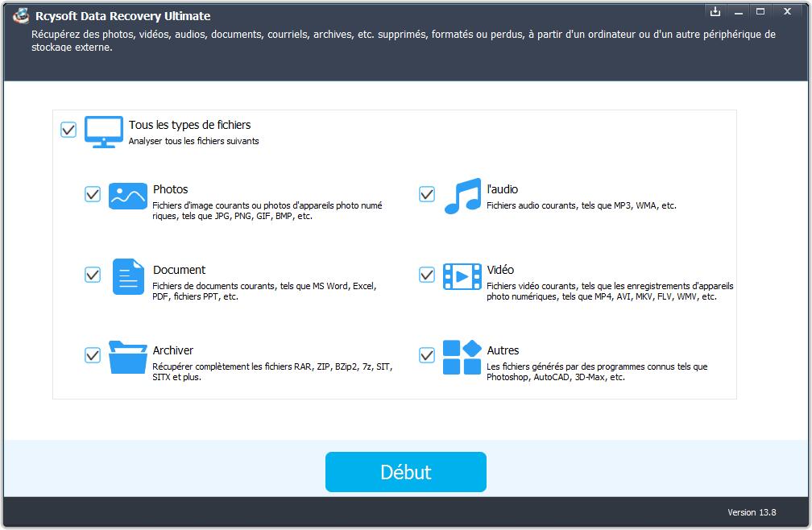Deselect the Autres checkbox

pyautogui.click(x=427, y=355)
